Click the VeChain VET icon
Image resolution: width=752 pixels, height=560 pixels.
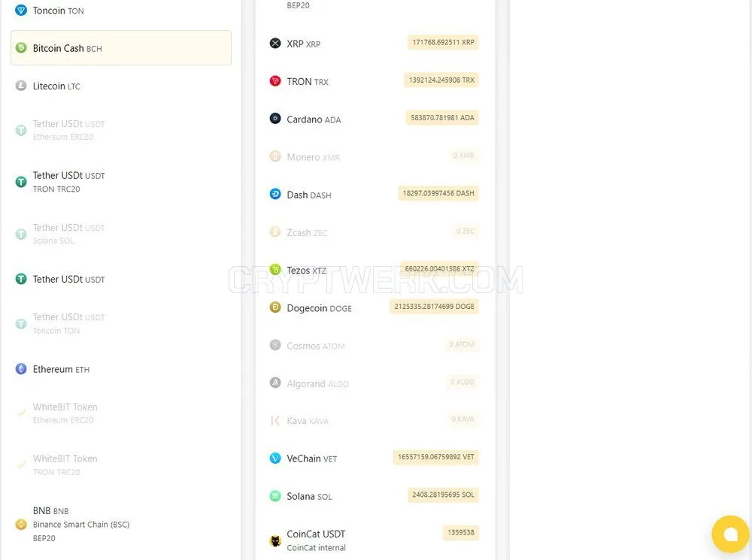click(x=275, y=459)
